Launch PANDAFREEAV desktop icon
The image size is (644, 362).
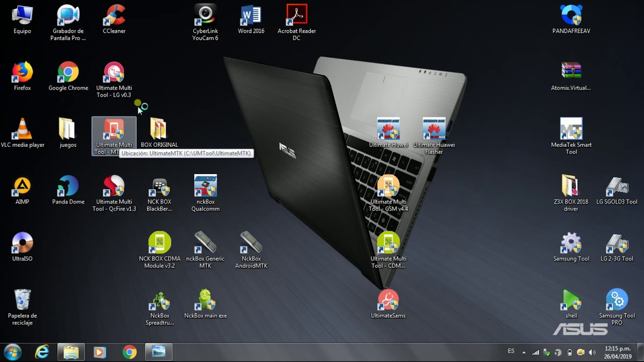click(x=571, y=19)
